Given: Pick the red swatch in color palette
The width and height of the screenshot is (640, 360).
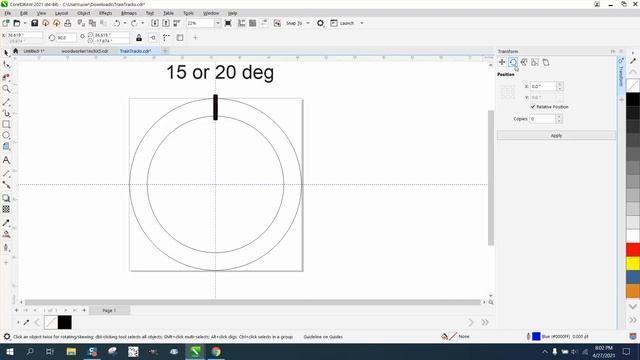Looking at the screenshot, I should (x=633, y=249).
